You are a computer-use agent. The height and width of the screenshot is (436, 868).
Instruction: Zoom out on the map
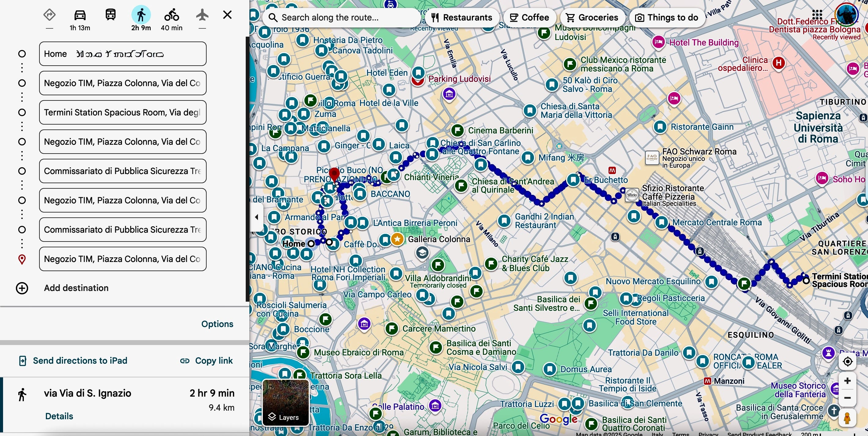pos(848,398)
